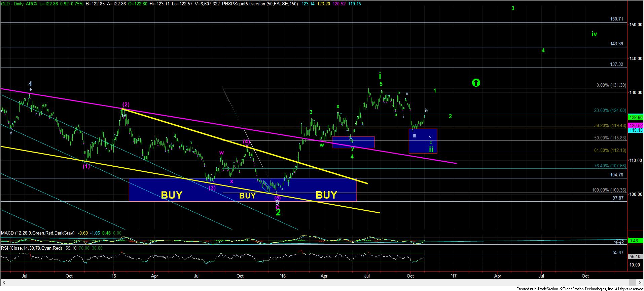The width and height of the screenshot is (644, 291).
Task: Click the 76.40% (107.66) Fibonacci label
Action: [x=610, y=166]
